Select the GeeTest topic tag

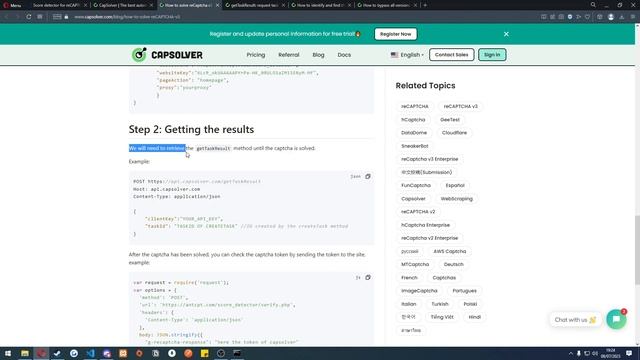click(450, 120)
